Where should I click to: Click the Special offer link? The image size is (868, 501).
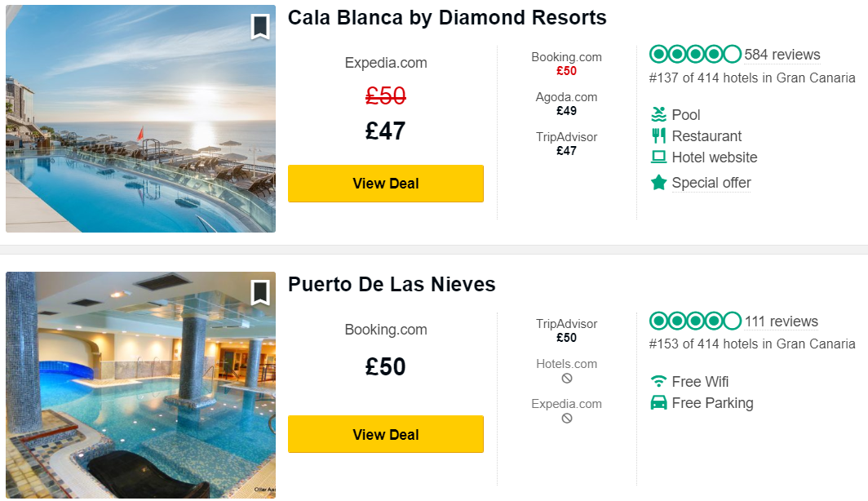tap(711, 183)
